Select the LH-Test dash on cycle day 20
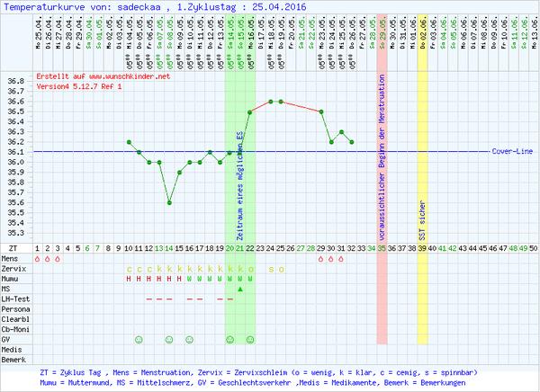This screenshot has height=392, width=540. coord(230,298)
